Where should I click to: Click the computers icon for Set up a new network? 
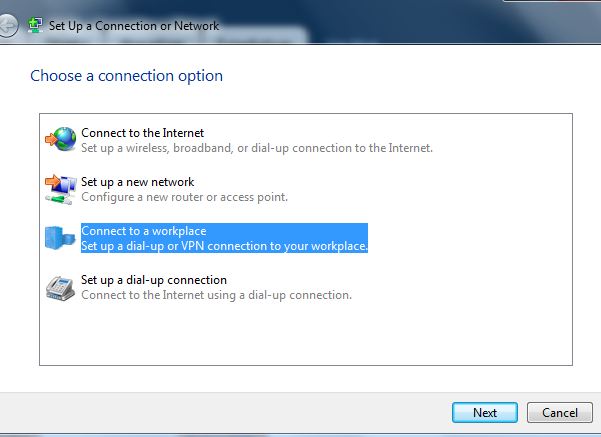coord(61,189)
